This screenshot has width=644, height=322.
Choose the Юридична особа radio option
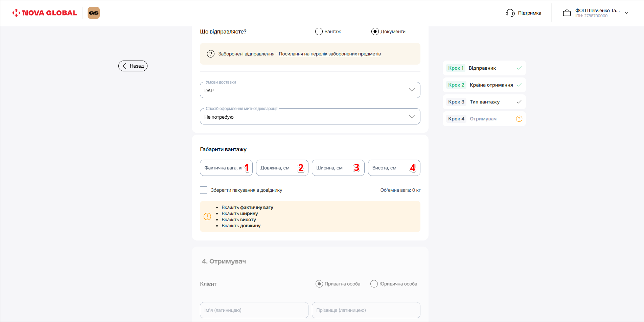pyautogui.click(x=374, y=284)
